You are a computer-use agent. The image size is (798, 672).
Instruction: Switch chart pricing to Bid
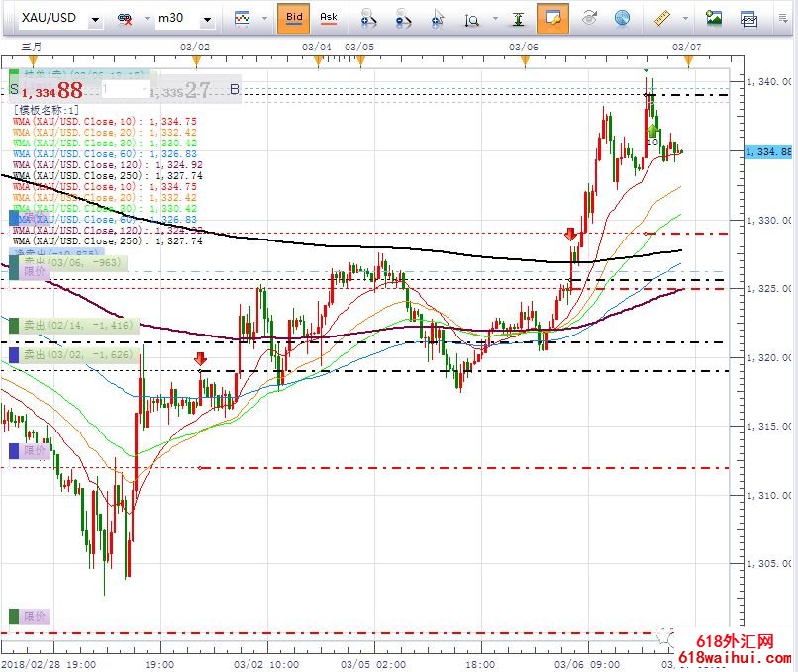coord(294,18)
